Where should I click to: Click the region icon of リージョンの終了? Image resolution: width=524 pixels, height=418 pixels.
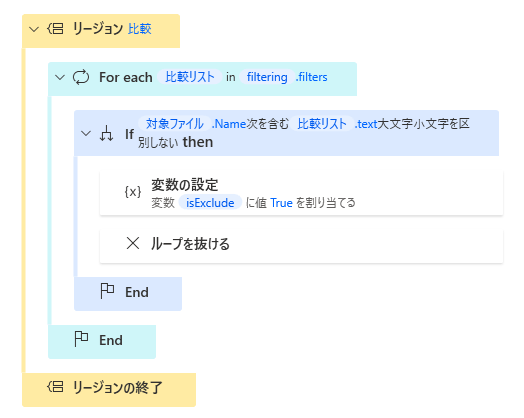pos(55,387)
